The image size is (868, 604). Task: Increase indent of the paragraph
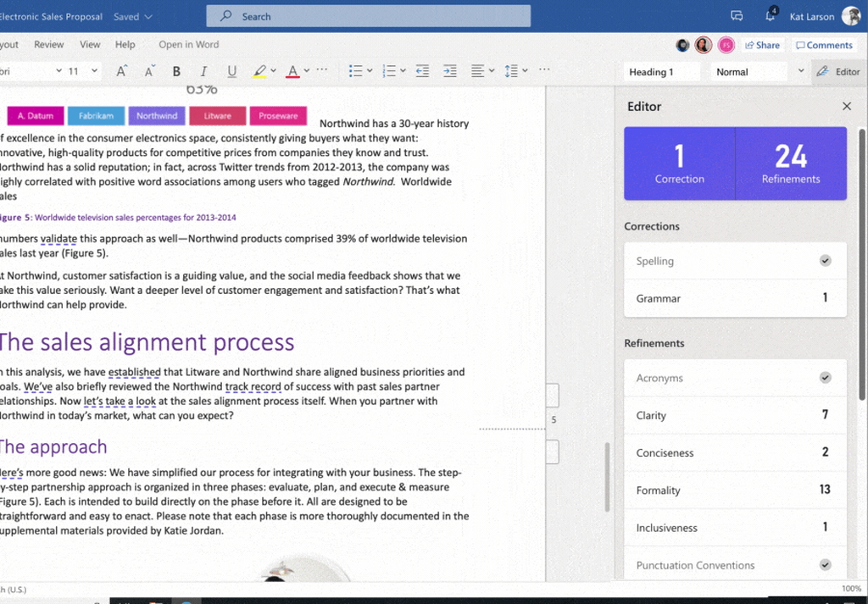coord(449,71)
